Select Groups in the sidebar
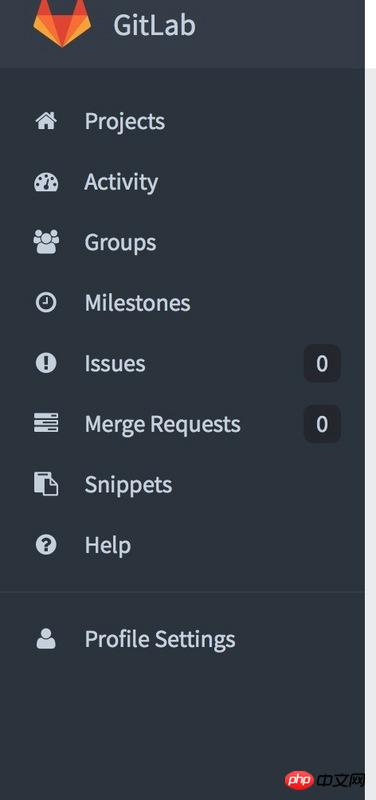Image resolution: width=376 pixels, height=800 pixels. (120, 243)
